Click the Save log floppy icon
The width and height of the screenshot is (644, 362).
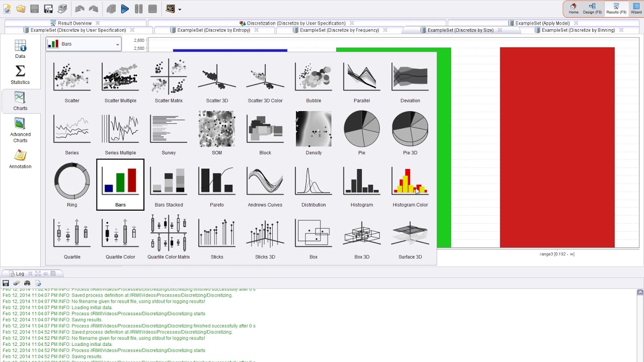[x=6, y=283]
